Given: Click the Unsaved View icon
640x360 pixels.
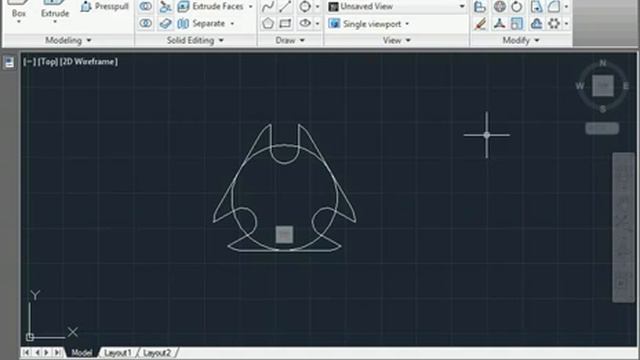Looking at the screenshot, I should pyautogui.click(x=333, y=7).
